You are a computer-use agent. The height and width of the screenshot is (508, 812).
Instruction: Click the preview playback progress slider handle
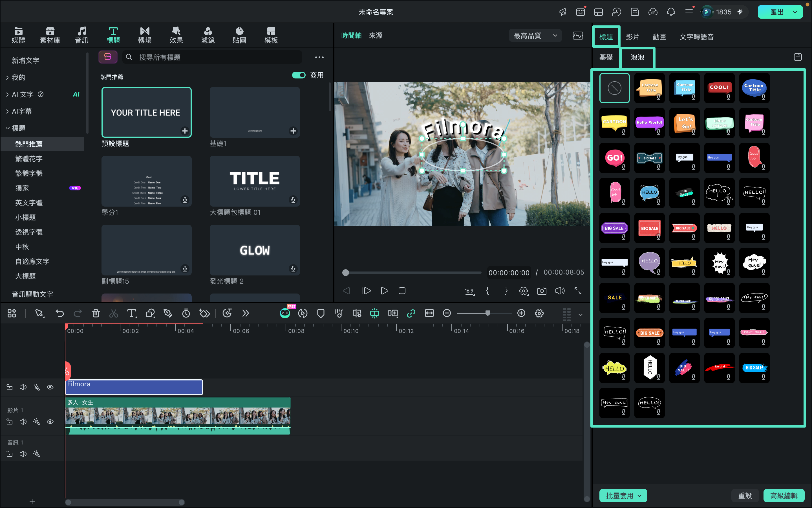tap(346, 272)
